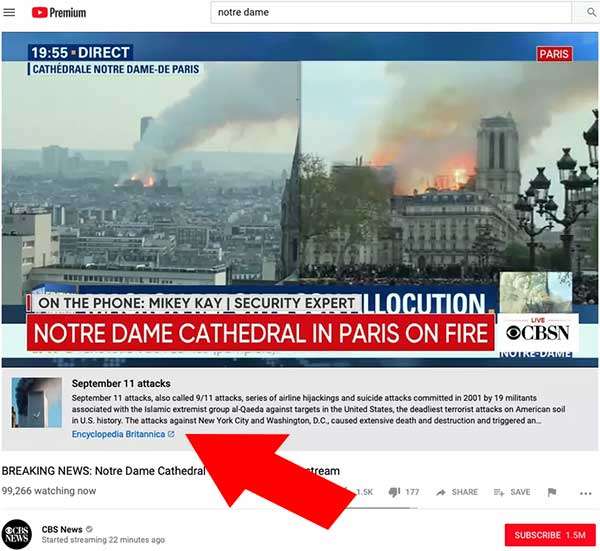The width and height of the screenshot is (600, 551).
Task: Open the external link icon beside Britannica
Action: (171, 434)
